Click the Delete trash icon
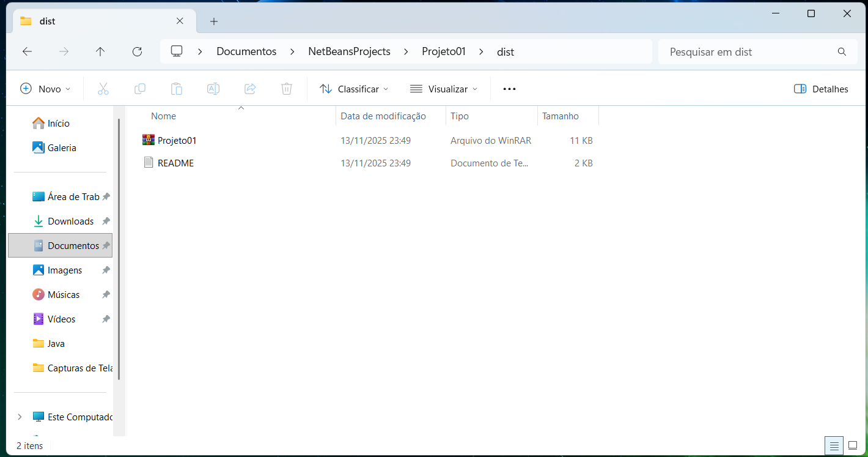This screenshot has height=457, width=868. [x=286, y=89]
